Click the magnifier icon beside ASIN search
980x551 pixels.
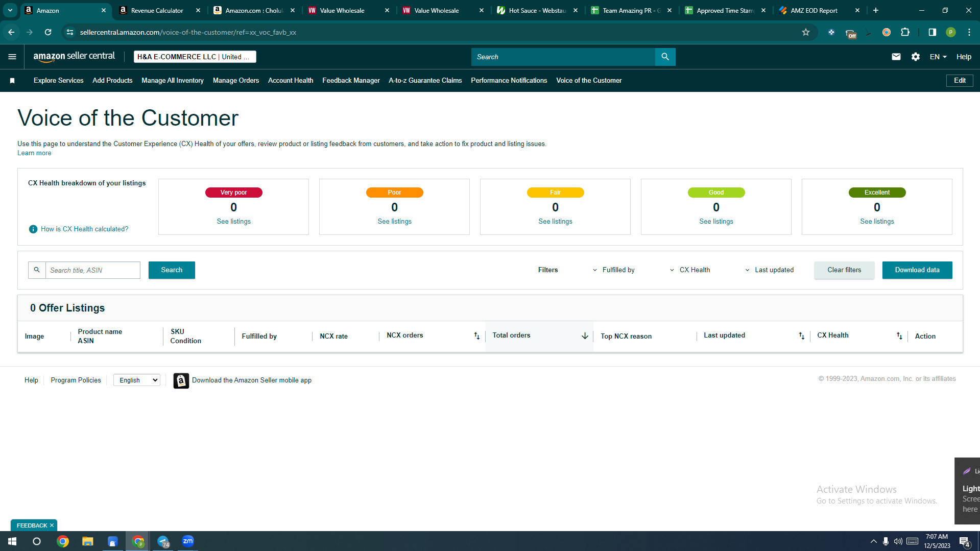click(37, 270)
